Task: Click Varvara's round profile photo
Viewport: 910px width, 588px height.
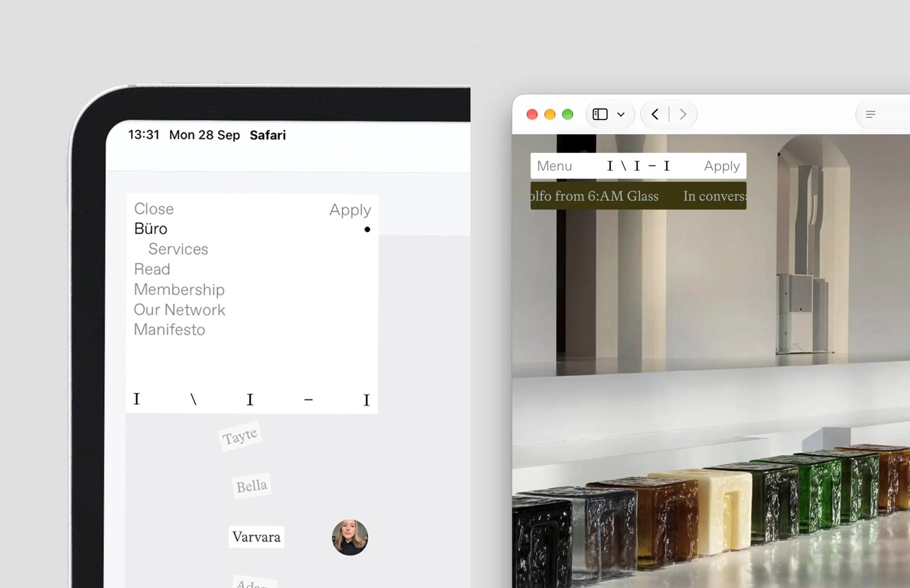Action: (x=350, y=537)
